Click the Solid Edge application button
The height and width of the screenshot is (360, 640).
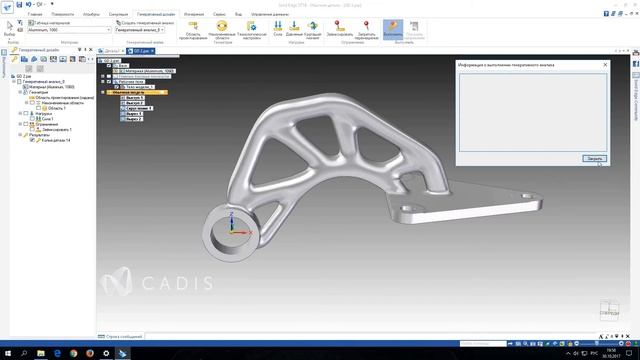coord(7,7)
